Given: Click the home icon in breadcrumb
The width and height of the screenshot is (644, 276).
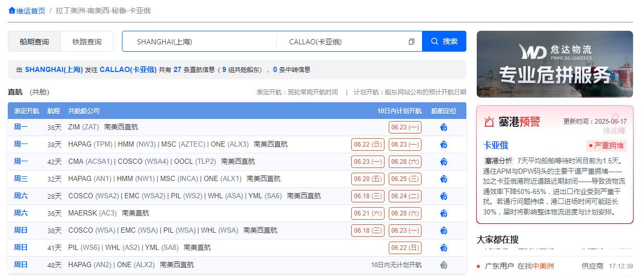Looking at the screenshot, I should tap(12, 10).
